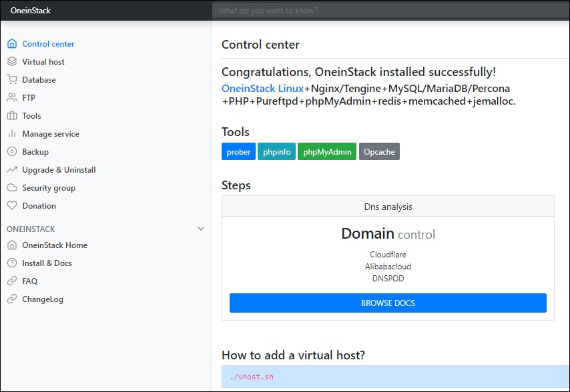570x392 pixels.
Task: Open the ChangeLog sidebar entry
Action: coord(43,299)
